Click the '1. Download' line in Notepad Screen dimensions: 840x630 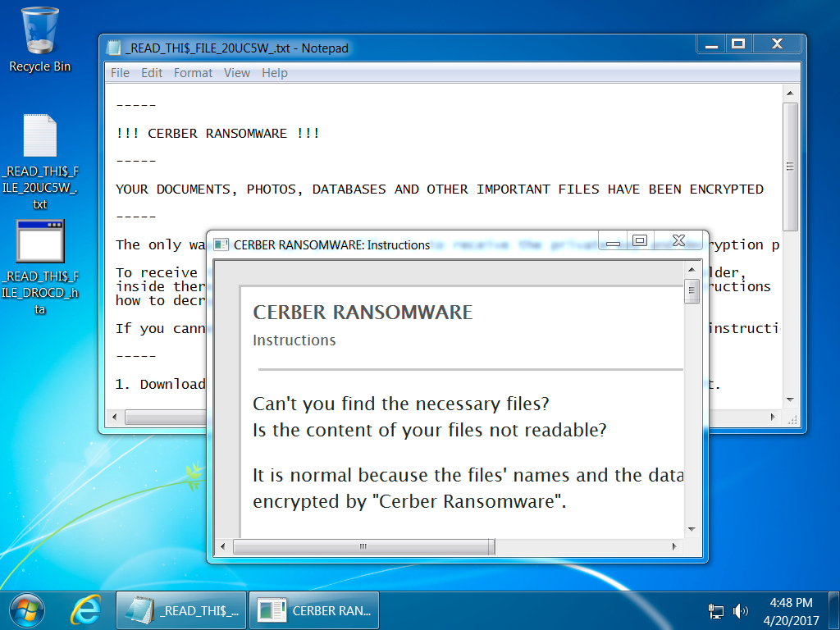(160, 384)
